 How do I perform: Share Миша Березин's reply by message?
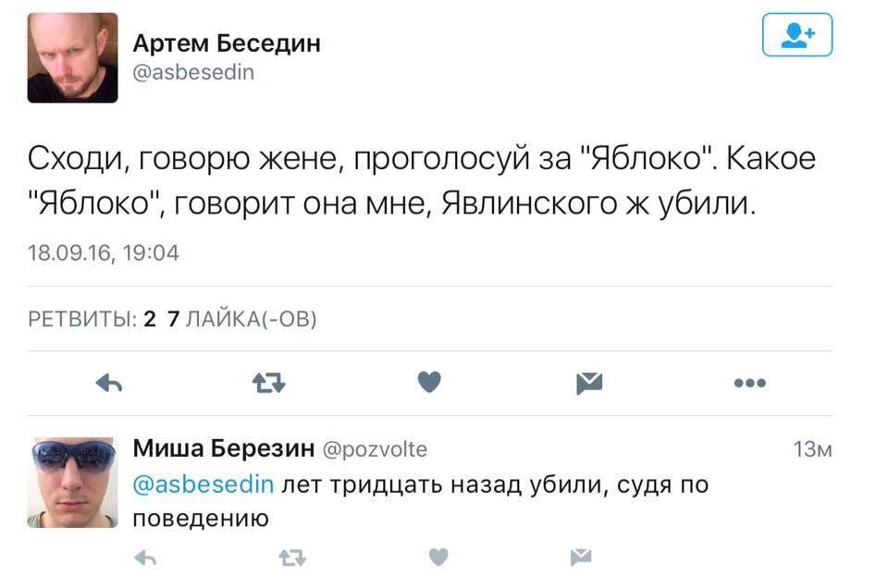point(581,557)
